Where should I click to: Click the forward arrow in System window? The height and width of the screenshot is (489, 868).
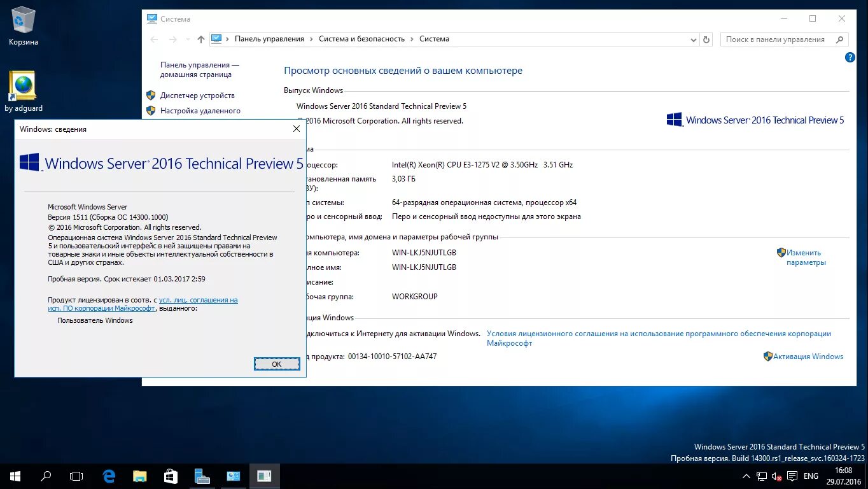(x=172, y=39)
